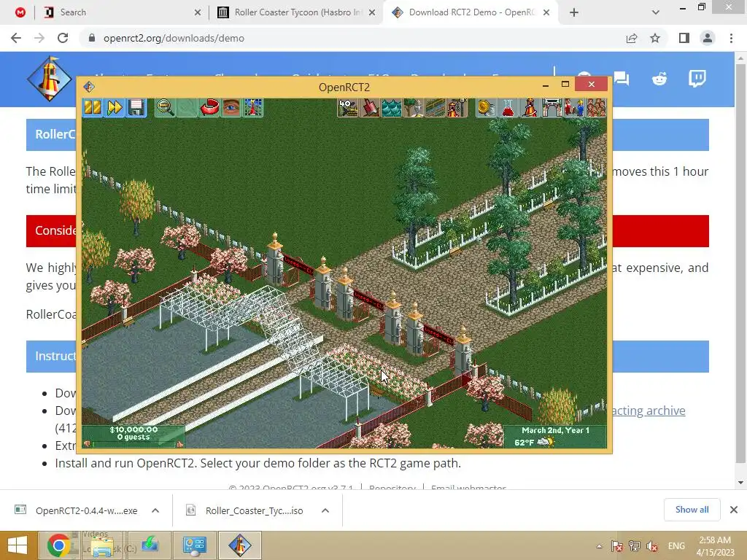Open finances with the coin icon
This screenshot has width=747, height=560.
486,108
